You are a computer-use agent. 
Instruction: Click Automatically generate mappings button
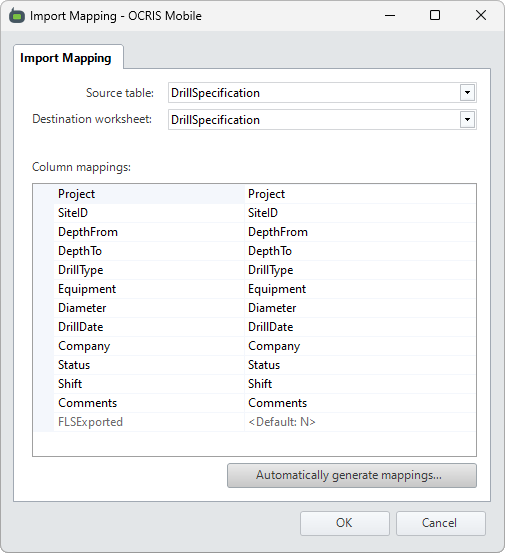pyautogui.click(x=352, y=475)
